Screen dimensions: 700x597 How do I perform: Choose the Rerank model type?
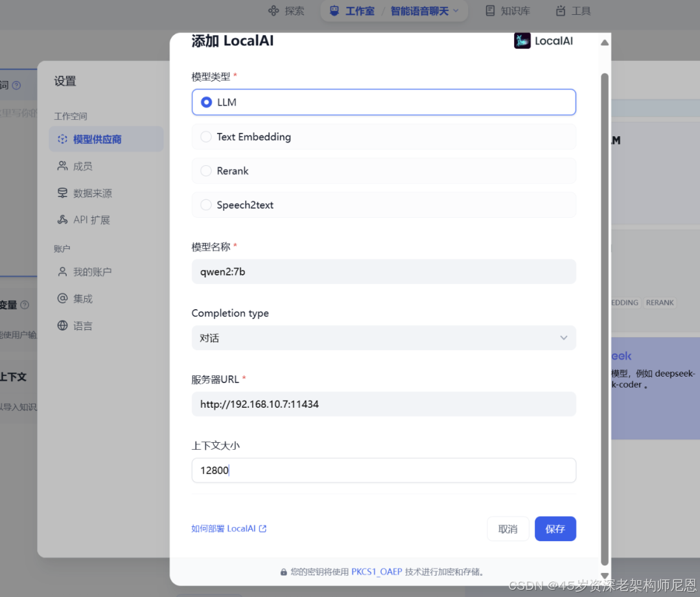[384, 170]
